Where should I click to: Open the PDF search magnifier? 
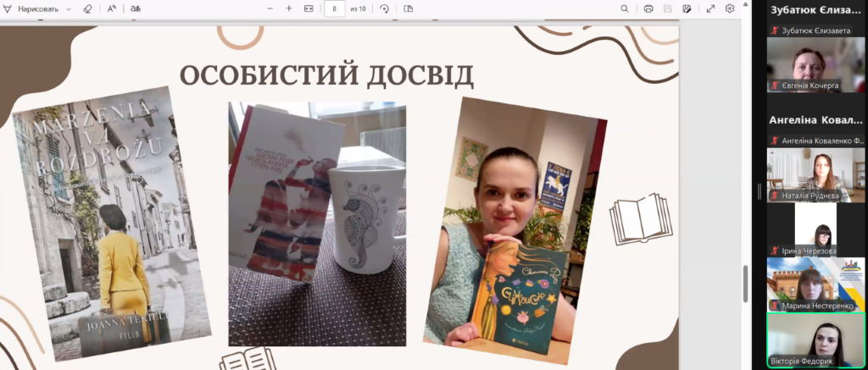625,8
